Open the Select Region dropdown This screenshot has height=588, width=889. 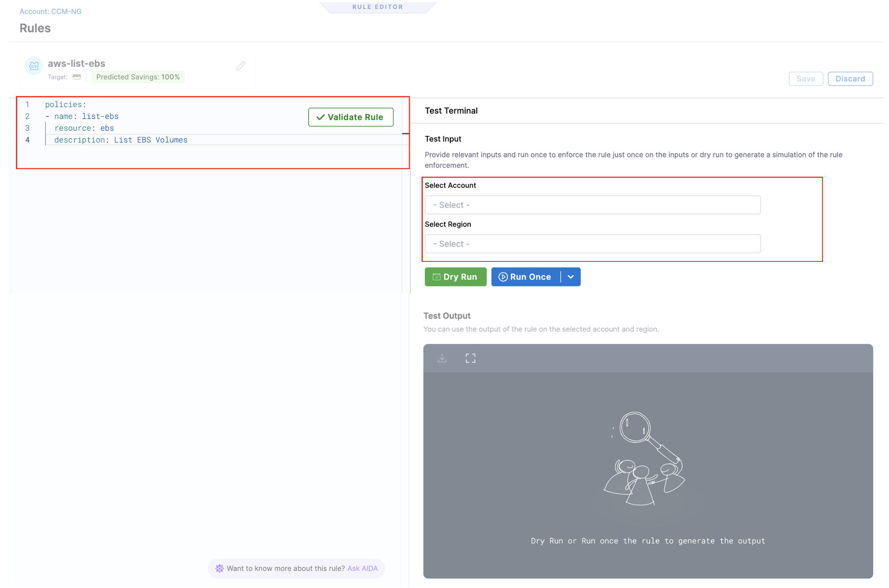(592, 244)
